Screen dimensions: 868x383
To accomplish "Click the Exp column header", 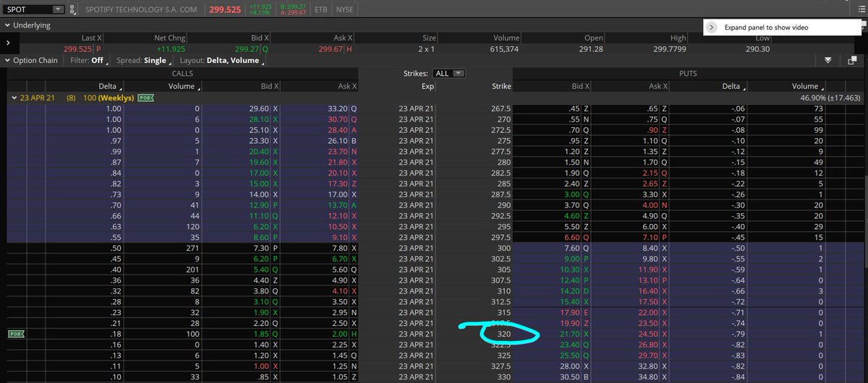I will 427,86.
